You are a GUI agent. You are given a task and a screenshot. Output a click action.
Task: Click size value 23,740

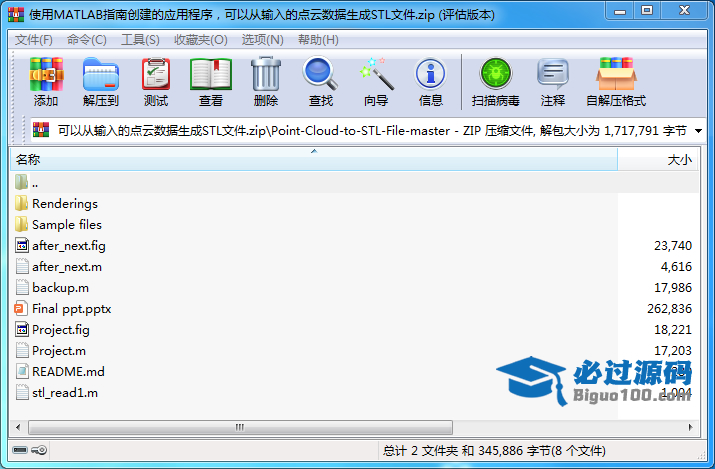pos(673,246)
